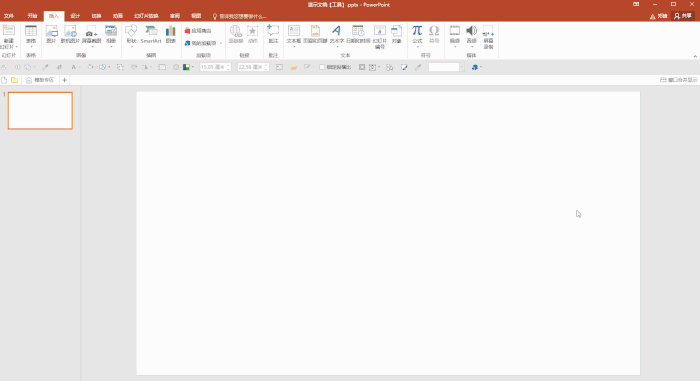Click the 15.05 cm size field
The width and height of the screenshot is (700, 381).
click(215, 67)
